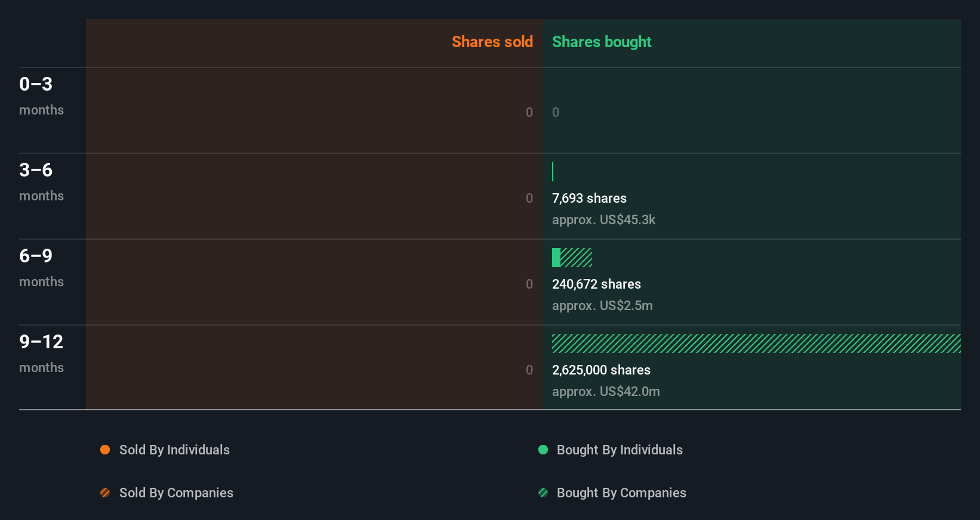The height and width of the screenshot is (520, 980).
Task: Click the striped Bought By Companies icon
Action: coord(543,493)
